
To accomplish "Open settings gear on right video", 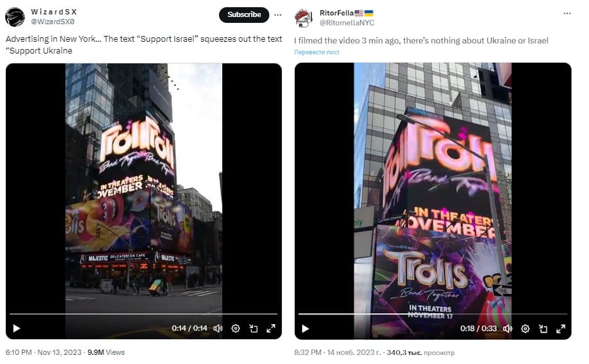I will [x=525, y=329].
